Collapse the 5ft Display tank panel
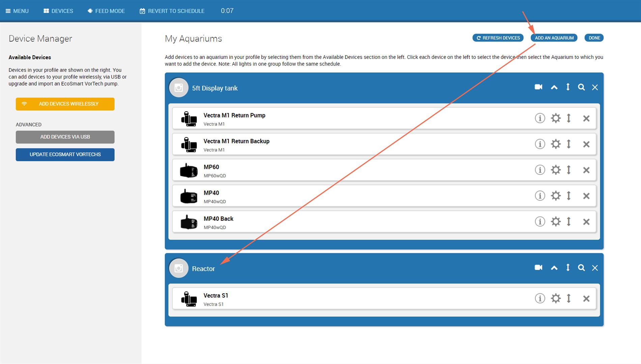Screen dimensions: 641x364 554,87
